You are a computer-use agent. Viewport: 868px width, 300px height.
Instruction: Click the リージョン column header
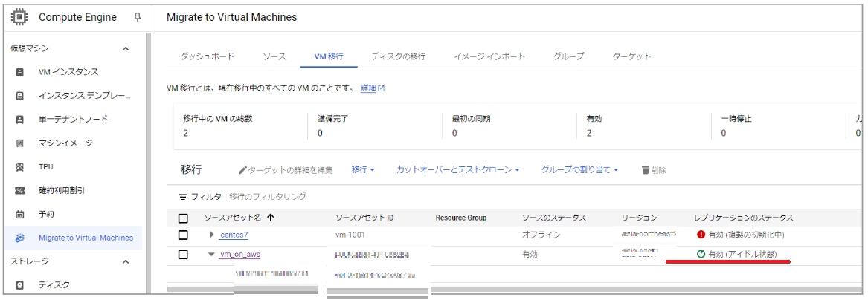(x=639, y=218)
